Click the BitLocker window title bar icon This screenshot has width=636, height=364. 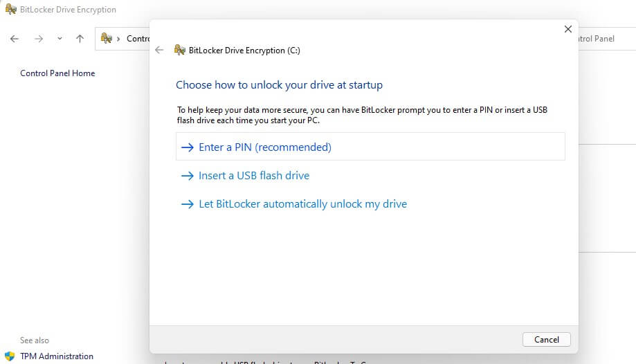tap(11, 9)
